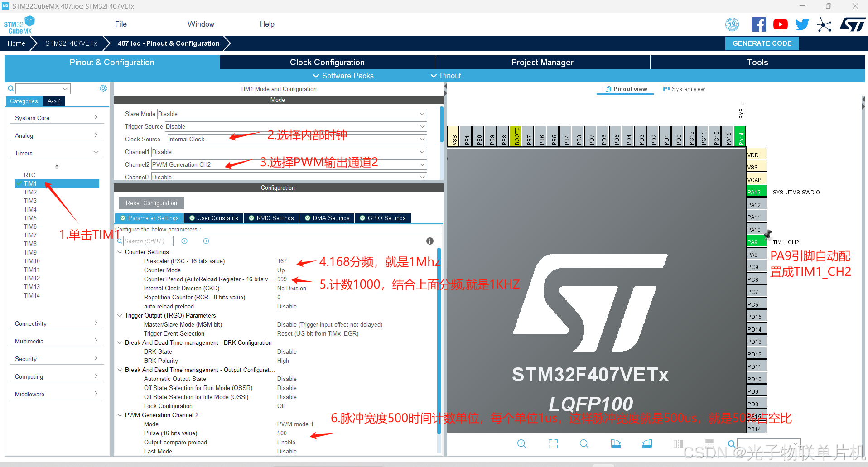Open the Trigger Source dropdown

coord(295,126)
